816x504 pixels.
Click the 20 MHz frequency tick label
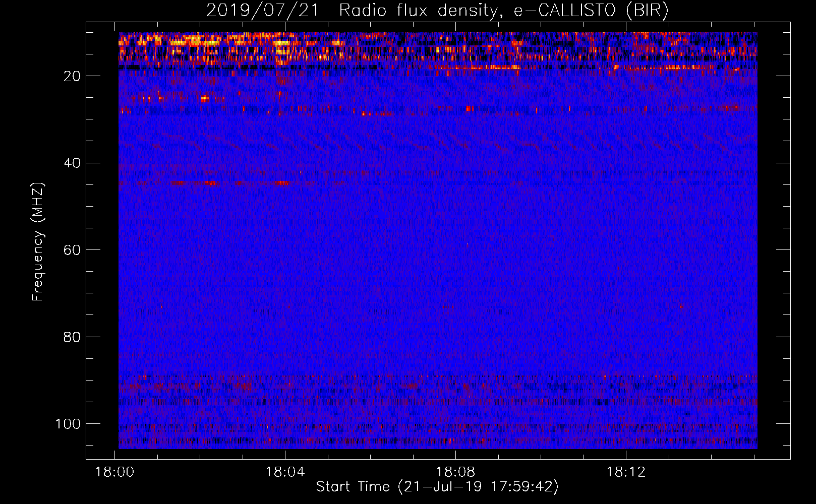[x=73, y=76]
